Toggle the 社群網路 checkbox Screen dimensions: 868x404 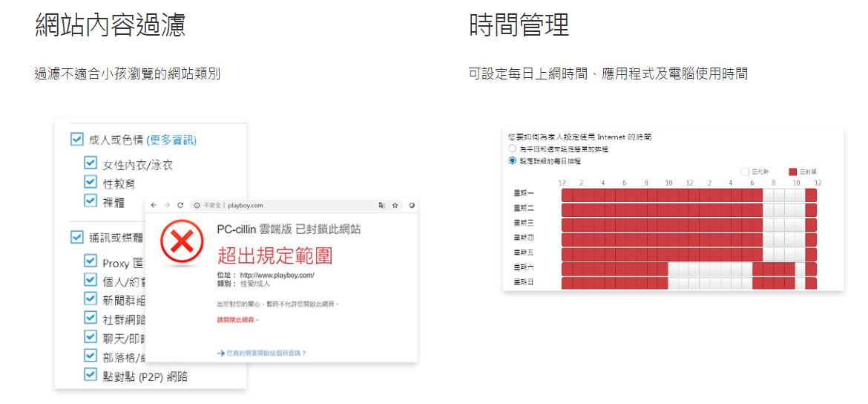click(91, 318)
